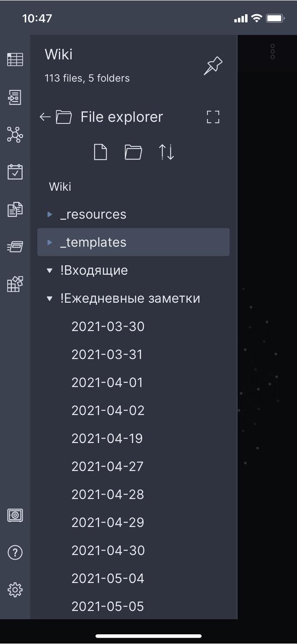Create a new folder
This screenshot has width=297, height=644.
coord(133,152)
